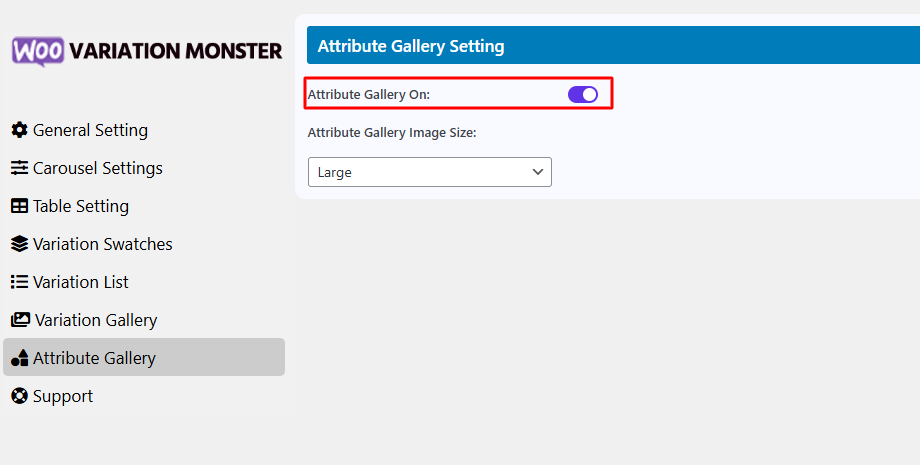920x465 pixels.
Task: Open Variation Swatches settings page
Action: tap(102, 244)
